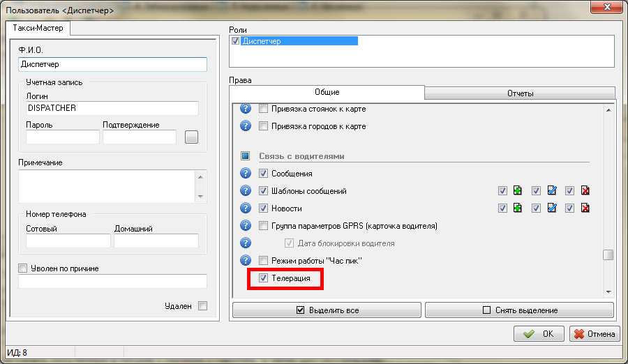Click red delete icon in Шаблоны сообщений row
The width and height of the screenshot is (628, 364).
(585, 191)
